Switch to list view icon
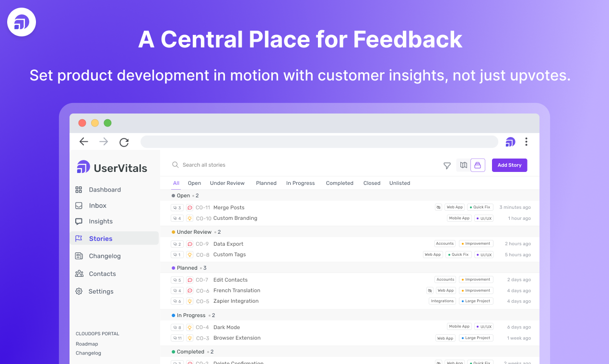Viewport: 609px width, 364px height. pyautogui.click(x=478, y=165)
